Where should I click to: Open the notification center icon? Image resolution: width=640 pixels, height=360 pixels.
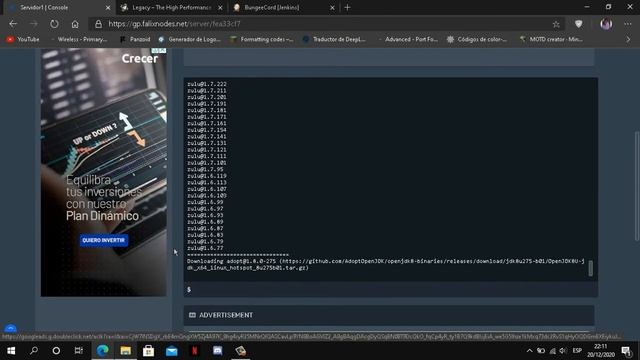pos(627,351)
